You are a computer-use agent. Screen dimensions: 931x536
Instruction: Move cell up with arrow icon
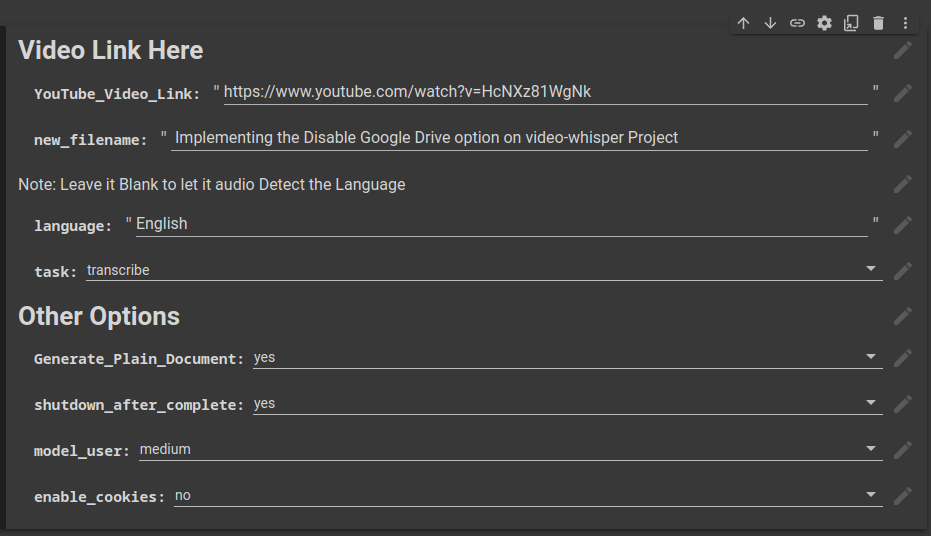coord(743,23)
